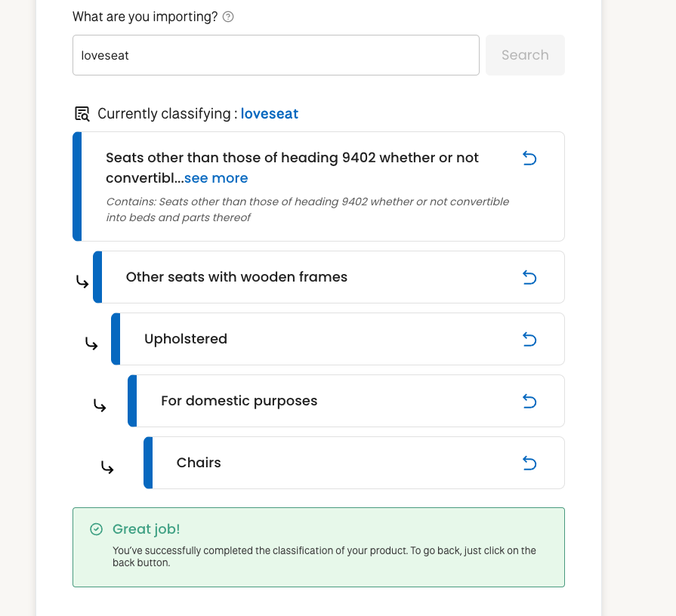This screenshot has height=616, width=676.
Task: Select the For domestic purposes row
Action: tap(346, 401)
